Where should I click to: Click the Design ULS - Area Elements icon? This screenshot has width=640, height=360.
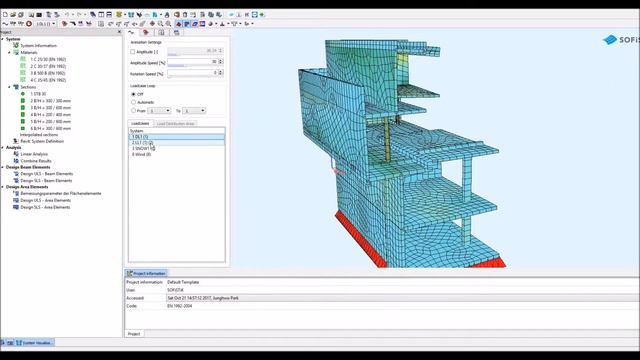16,200
